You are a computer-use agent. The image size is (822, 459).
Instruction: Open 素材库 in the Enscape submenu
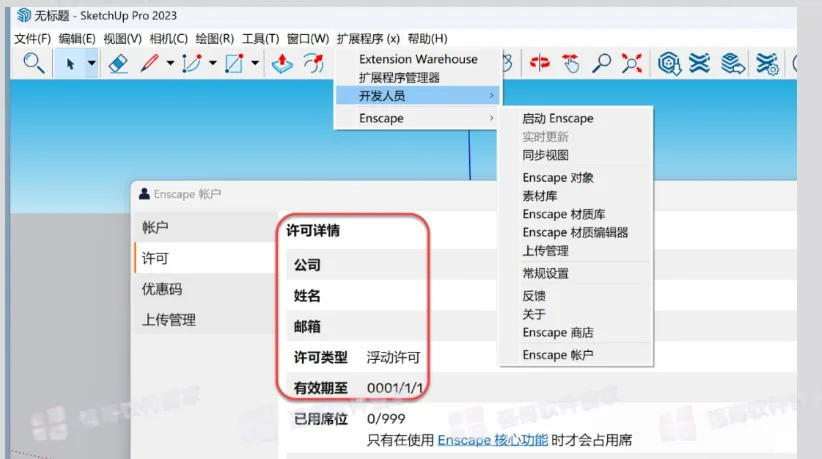tap(539, 196)
